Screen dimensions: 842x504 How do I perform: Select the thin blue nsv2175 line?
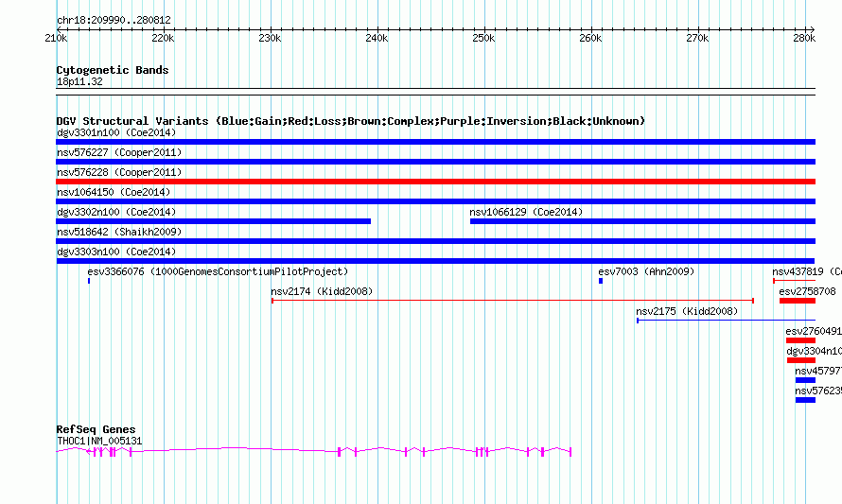[x=726, y=321]
